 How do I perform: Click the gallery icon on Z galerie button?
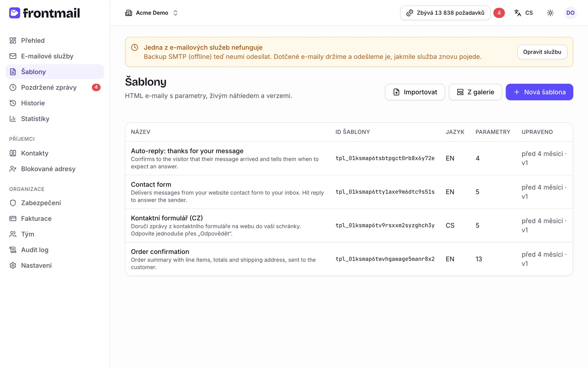click(x=460, y=92)
